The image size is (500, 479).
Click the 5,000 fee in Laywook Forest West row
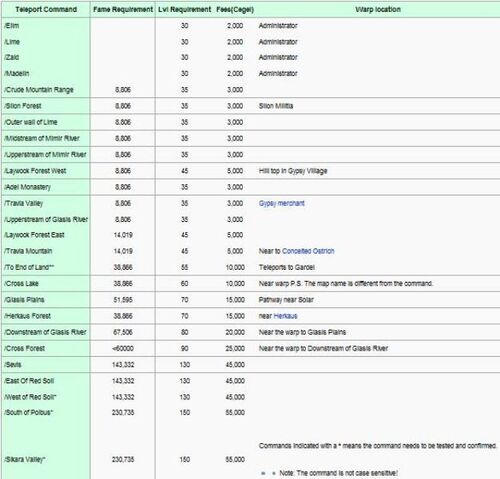tap(235, 171)
